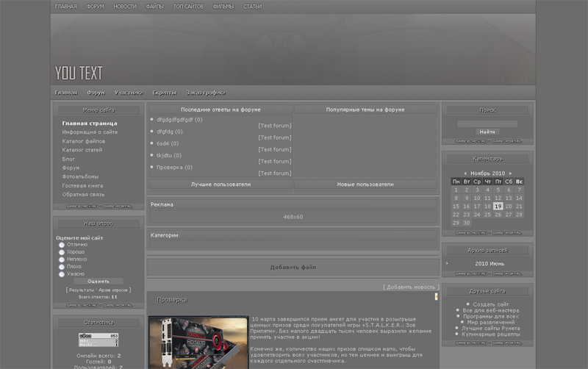Open Программы для всех link
This screenshot has height=369, width=588.
pos(491,317)
